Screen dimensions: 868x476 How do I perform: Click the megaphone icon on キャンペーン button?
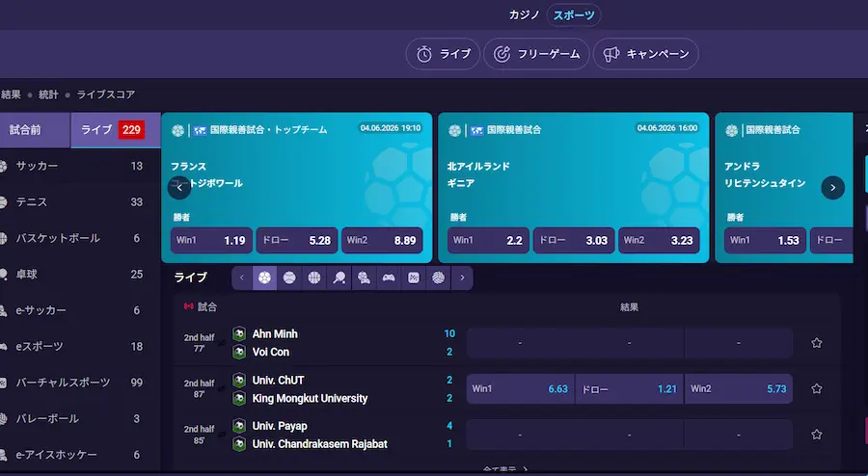tap(611, 54)
